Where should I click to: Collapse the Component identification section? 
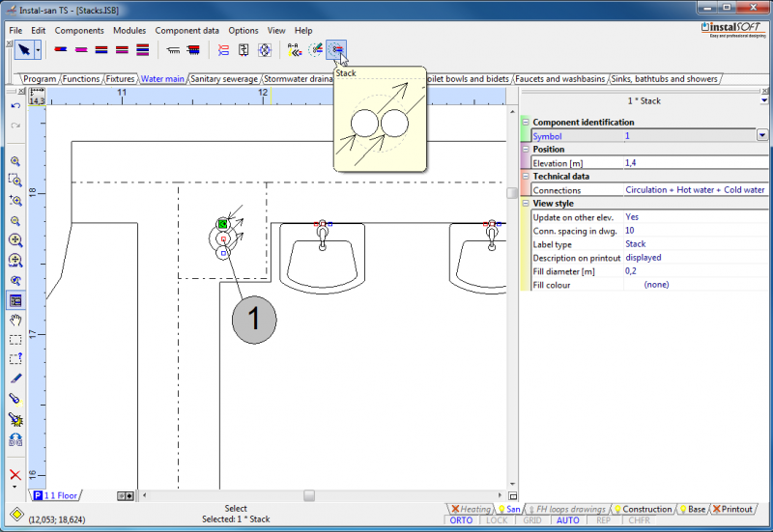[526, 122]
